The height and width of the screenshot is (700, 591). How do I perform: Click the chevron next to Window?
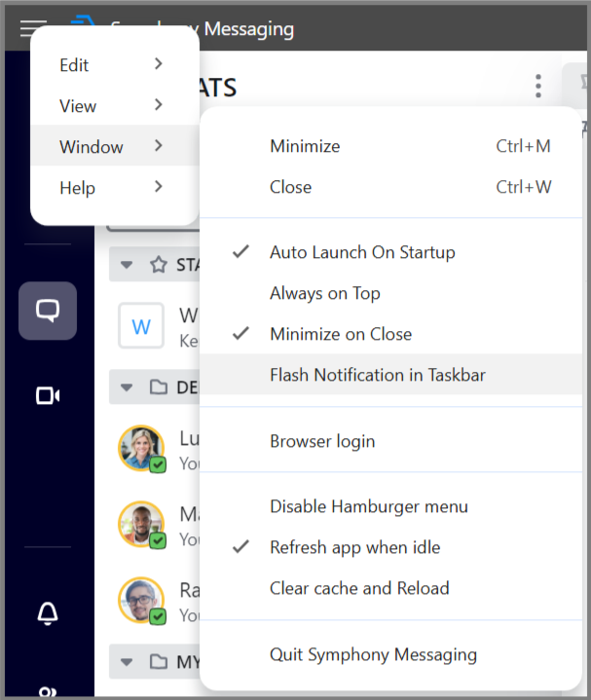pyautogui.click(x=159, y=145)
